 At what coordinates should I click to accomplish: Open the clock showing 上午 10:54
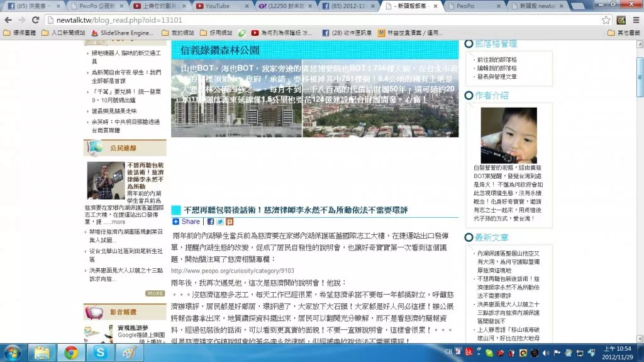click(x=618, y=353)
